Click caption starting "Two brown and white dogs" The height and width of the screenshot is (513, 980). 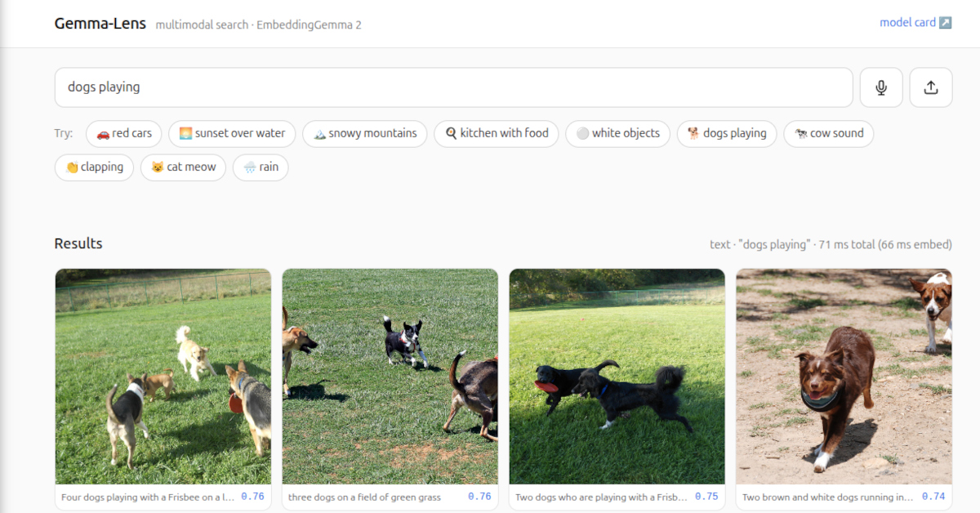tap(829, 497)
